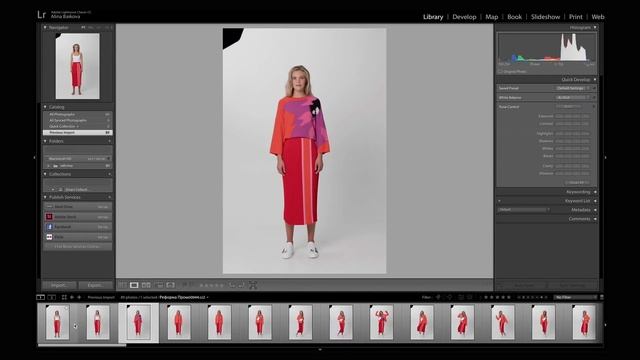The height and width of the screenshot is (360, 640).
Task: Select All Synced Photographs in Catalog
Action: (78, 120)
